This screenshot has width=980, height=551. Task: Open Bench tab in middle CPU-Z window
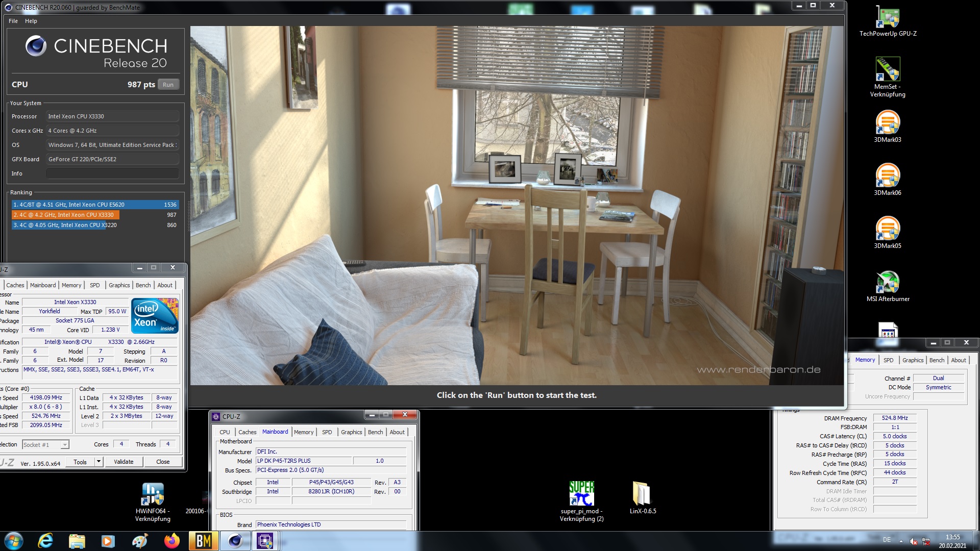[375, 432]
